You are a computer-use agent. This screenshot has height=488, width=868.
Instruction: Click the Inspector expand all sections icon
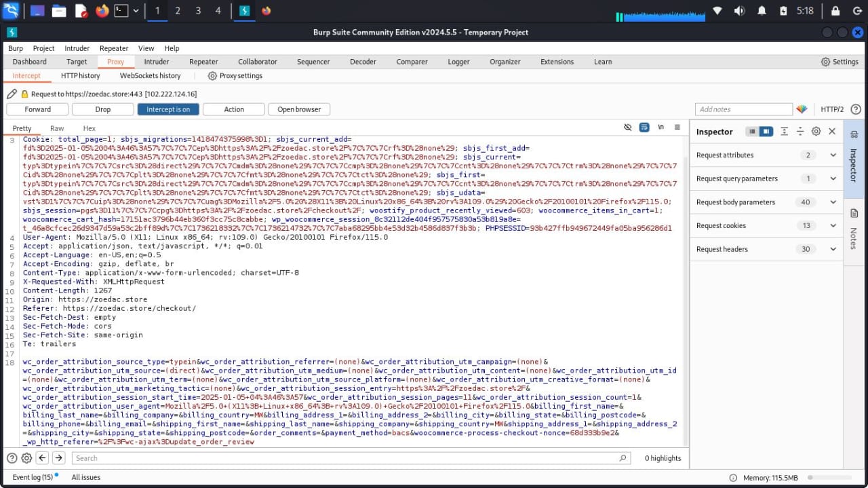tap(784, 132)
